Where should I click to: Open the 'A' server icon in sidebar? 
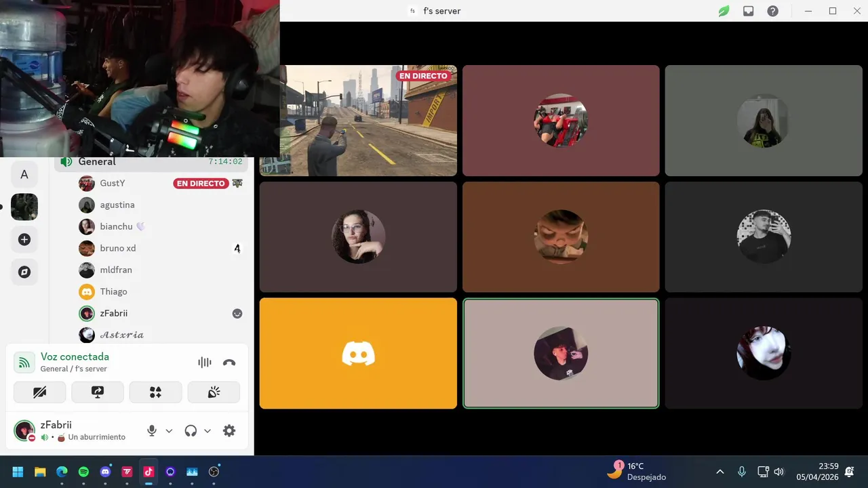[x=24, y=175]
